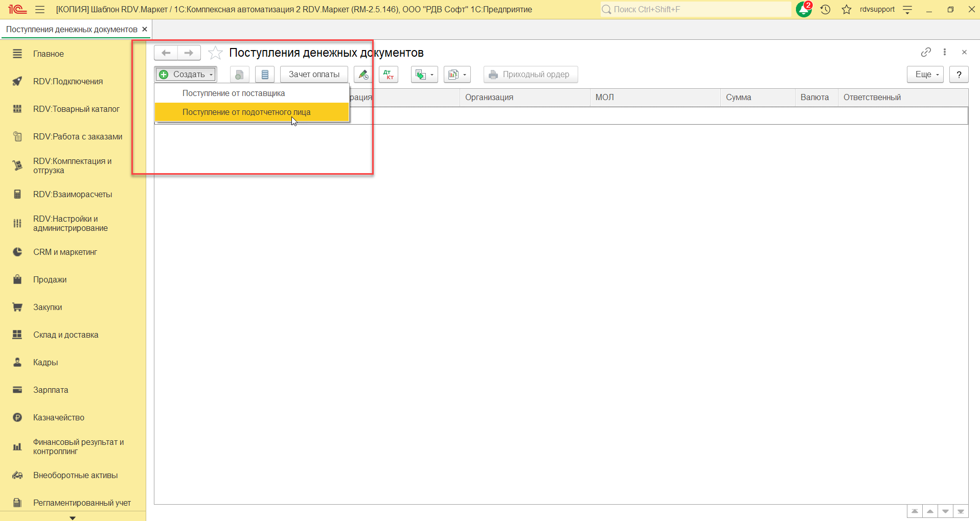Print Приходный ордер
This screenshot has width=980, height=521.
[531, 75]
